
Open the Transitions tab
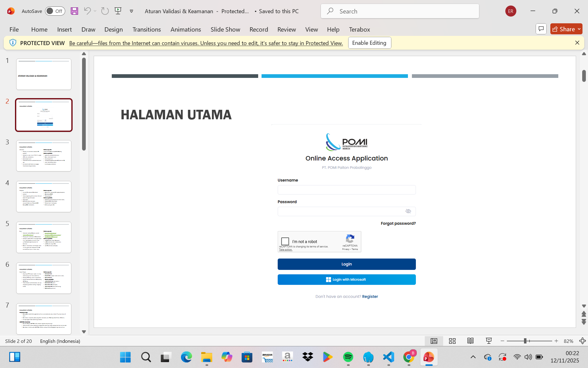(146, 29)
